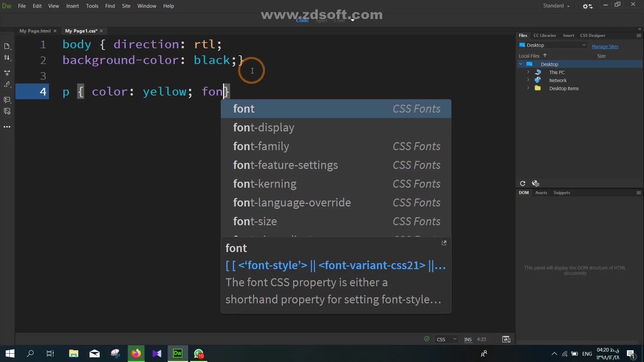Viewport: 644px width, 362px height.
Task: Open the Site menu
Action: click(x=126, y=6)
